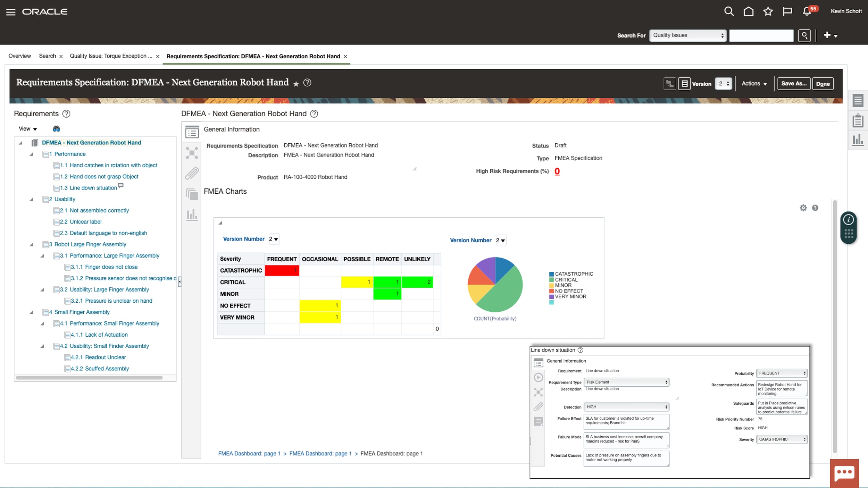The image size is (868, 488).
Task: Open the Actions dropdown
Action: [754, 83]
